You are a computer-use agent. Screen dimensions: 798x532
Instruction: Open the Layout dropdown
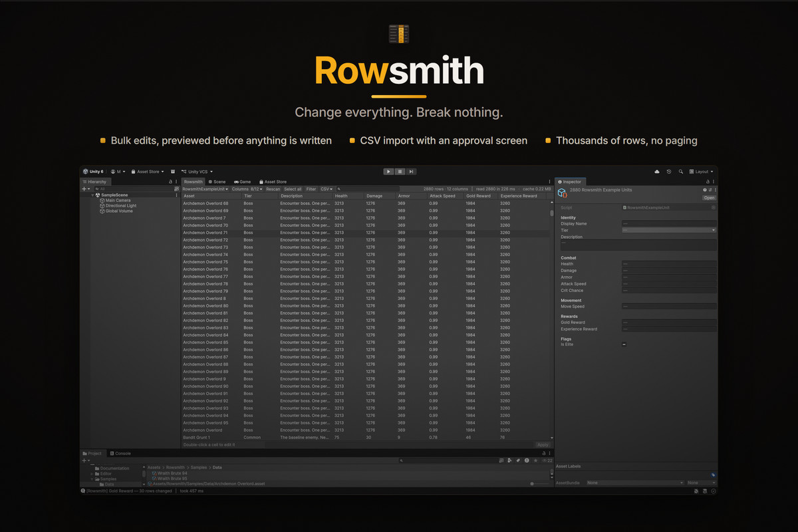tap(702, 172)
